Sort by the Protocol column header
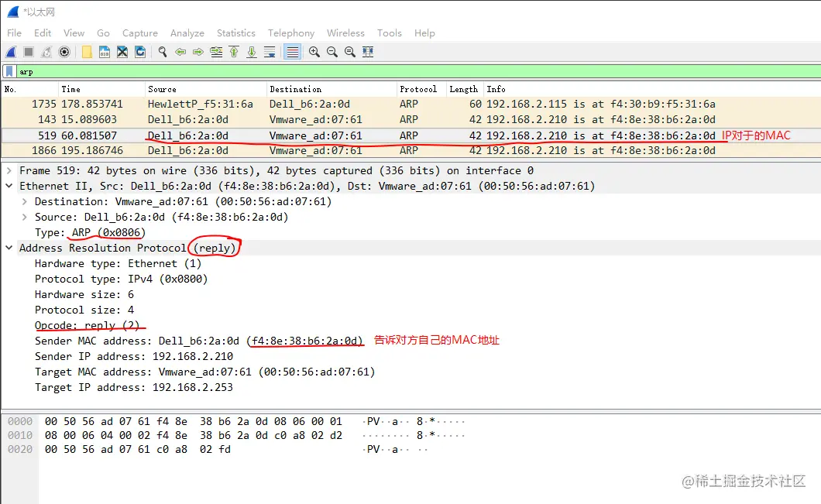Viewport: 821px width, 504px height. [x=421, y=90]
